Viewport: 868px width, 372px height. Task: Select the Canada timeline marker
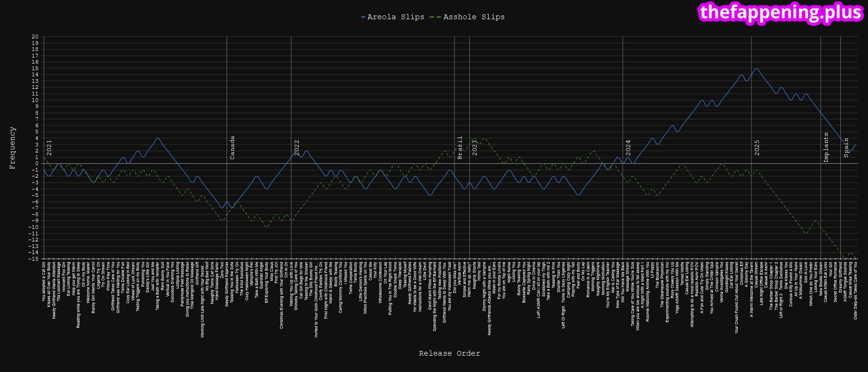232,147
